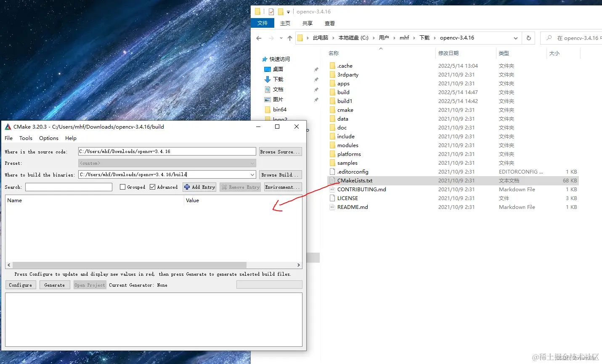Focus the Search input field
The width and height of the screenshot is (602, 364).
69,187
